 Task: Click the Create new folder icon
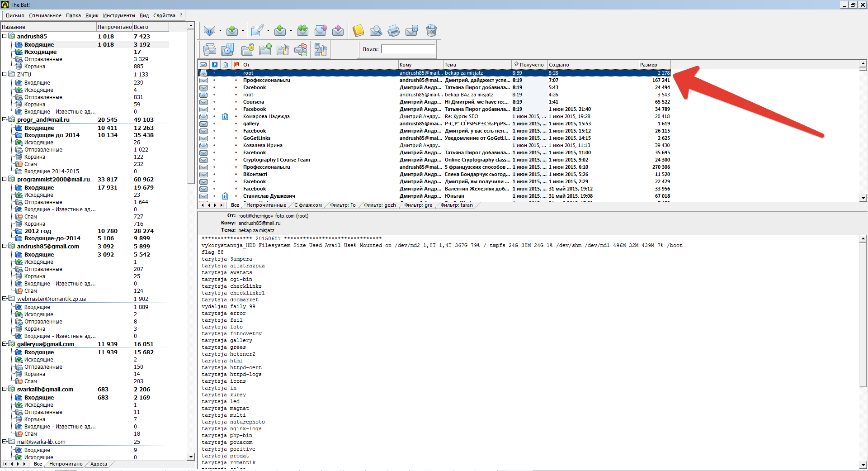(265, 50)
